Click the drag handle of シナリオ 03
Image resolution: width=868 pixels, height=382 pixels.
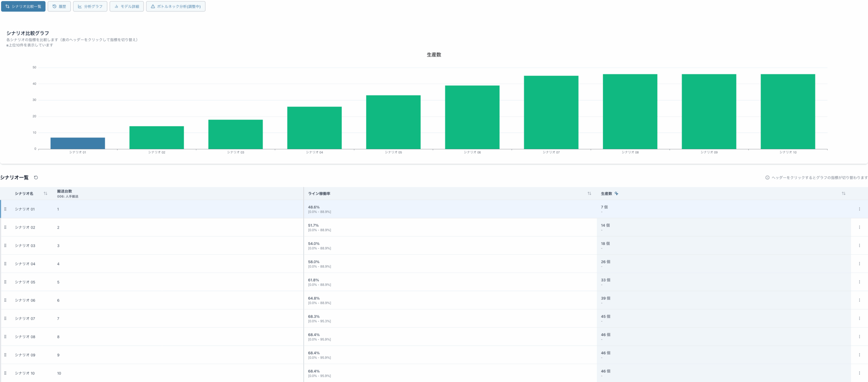[x=5, y=246]
